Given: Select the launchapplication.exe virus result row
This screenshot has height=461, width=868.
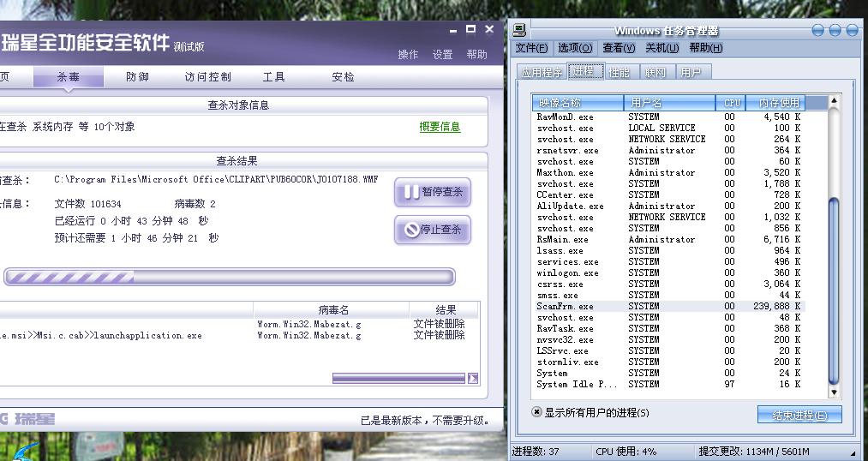Looking at the screenshot, I should 239,335.
